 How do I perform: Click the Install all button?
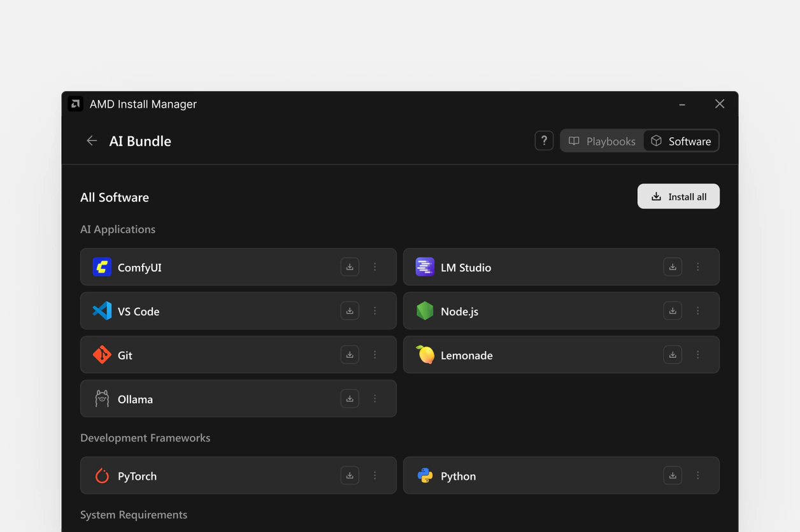(x=678, y=196)
